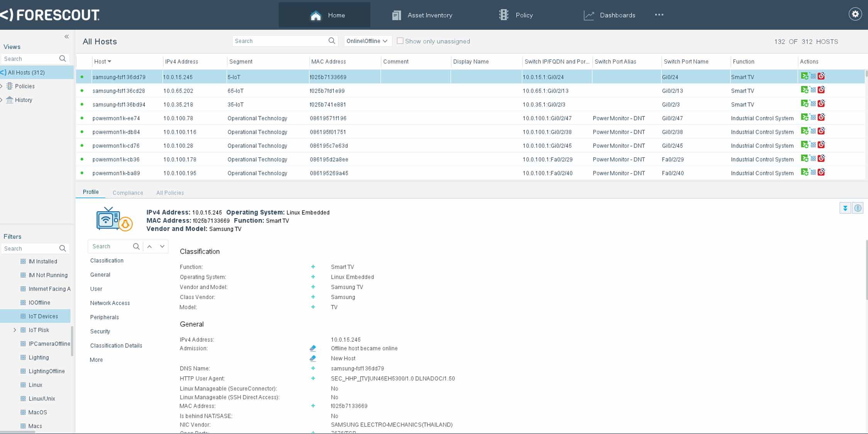Image resolution: width=868 pixels, height=434 pixels.
Task: Click the profile details vertical scrollbar
Action: [x=866, y=270]
